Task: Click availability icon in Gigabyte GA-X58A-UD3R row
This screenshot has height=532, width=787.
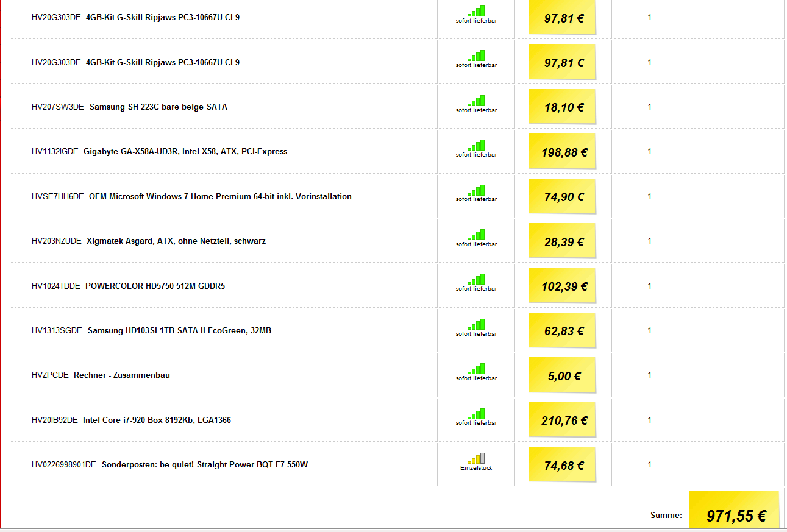Action: point(477,145)
